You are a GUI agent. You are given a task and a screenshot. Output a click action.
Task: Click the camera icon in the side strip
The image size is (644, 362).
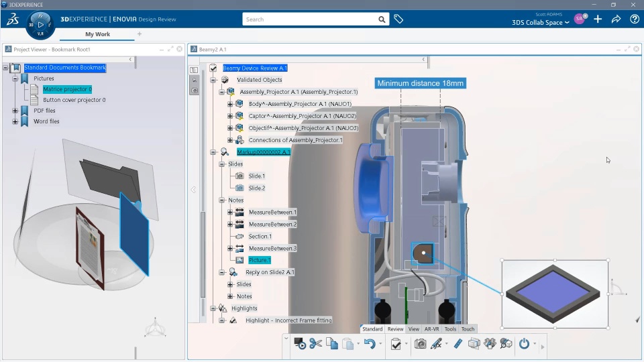[194, 90]
